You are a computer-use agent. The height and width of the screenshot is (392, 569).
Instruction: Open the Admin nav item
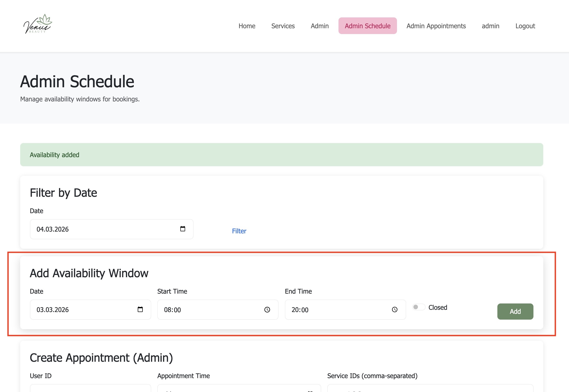tap(320, 26)
